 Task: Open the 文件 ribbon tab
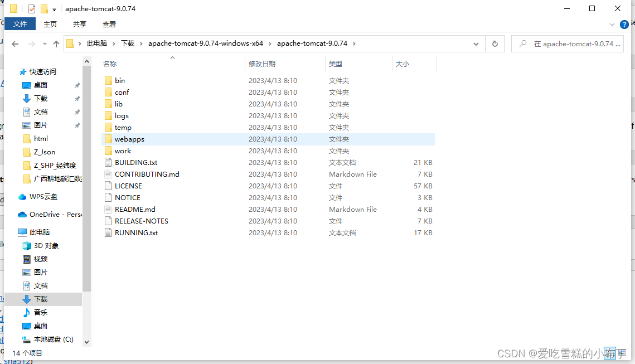(x=20, y=24)
